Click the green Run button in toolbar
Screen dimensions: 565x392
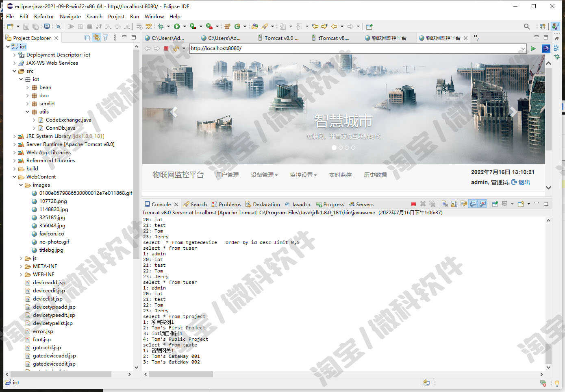[x=177, y=26]
